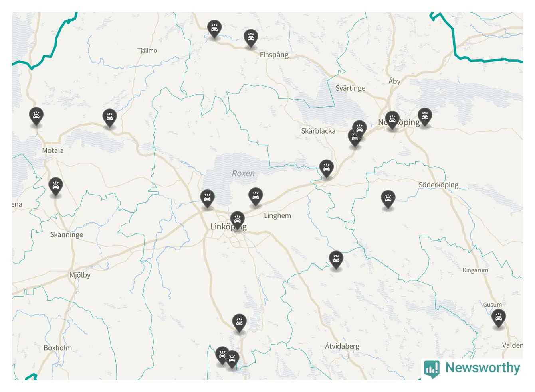
Task: Open the Newsworthy logo link
Action: click(472, 368)
